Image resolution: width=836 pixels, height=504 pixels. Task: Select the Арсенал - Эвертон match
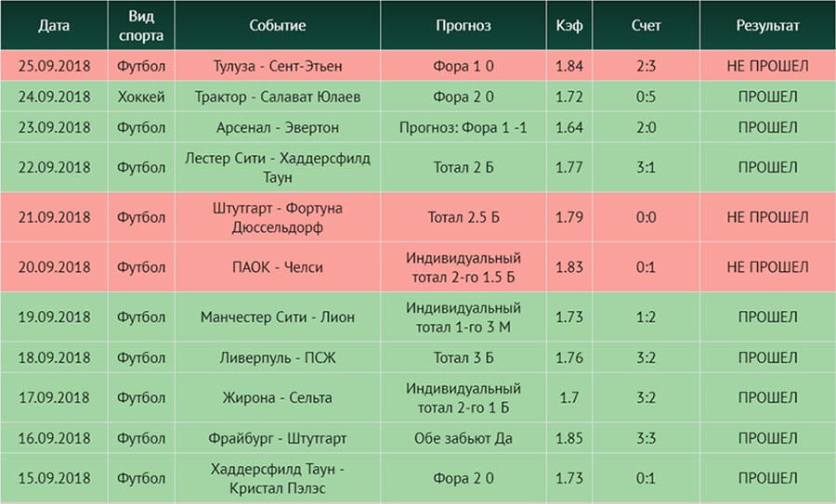pos(277,128)
